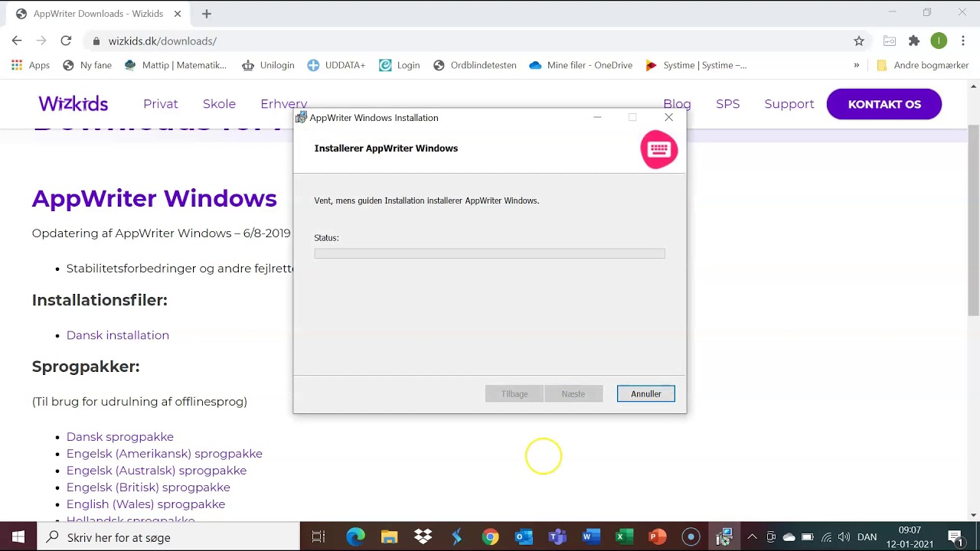Open Task View from the taskbar
Image resolution: width=980 pixels, height=551 pixels.
318,537
